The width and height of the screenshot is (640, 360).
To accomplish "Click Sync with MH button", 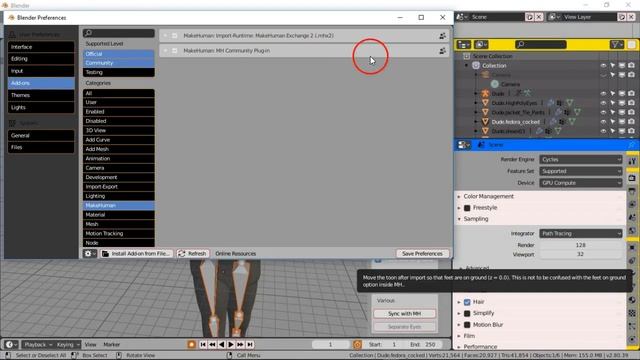I will coord(404,313).
